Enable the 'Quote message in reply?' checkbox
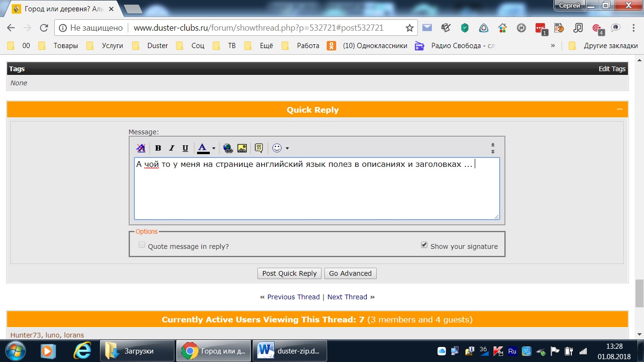Screen dimensions: 644x362 tap(142, 245)
